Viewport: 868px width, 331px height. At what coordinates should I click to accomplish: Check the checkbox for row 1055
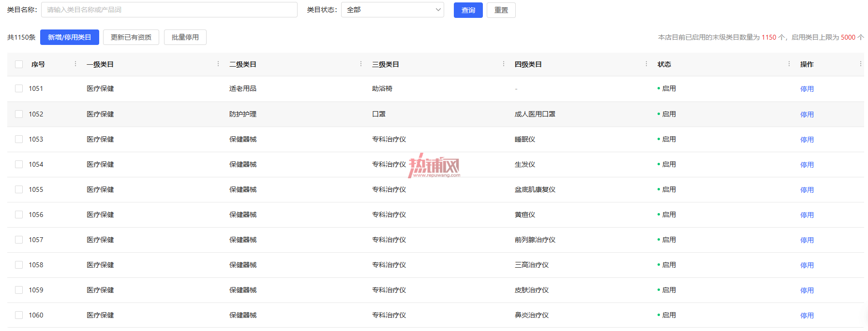point(19,189)
